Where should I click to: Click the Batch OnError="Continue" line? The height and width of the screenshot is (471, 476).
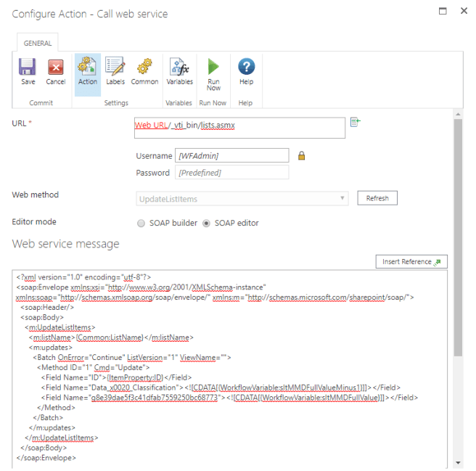132,358
